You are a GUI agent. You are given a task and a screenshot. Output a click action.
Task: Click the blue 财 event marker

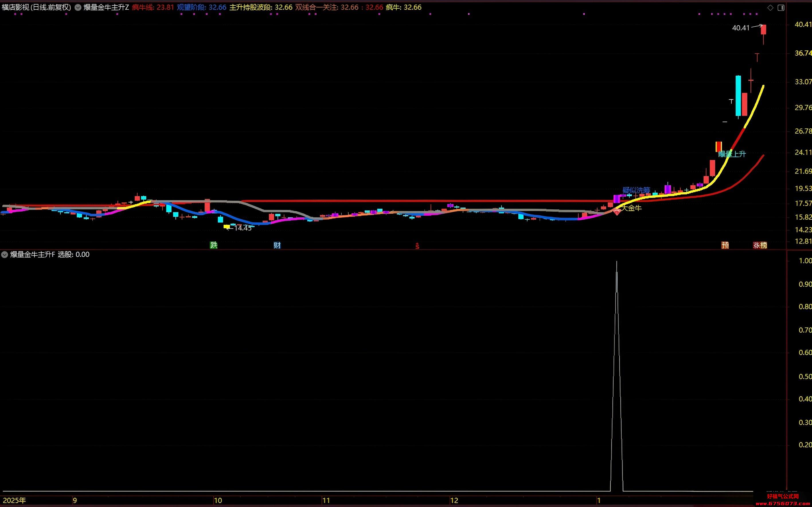(x=277, y=245)
